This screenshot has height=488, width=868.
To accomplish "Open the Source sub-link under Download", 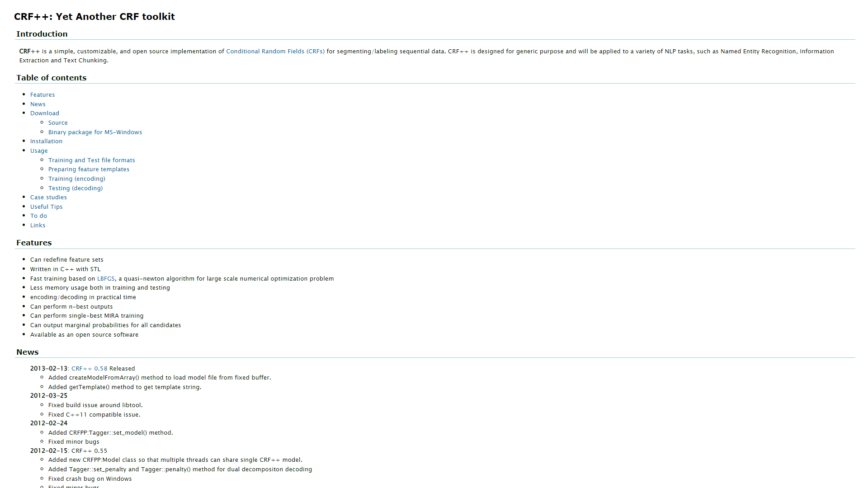I will pyautogui.click(x=58, y=123).
